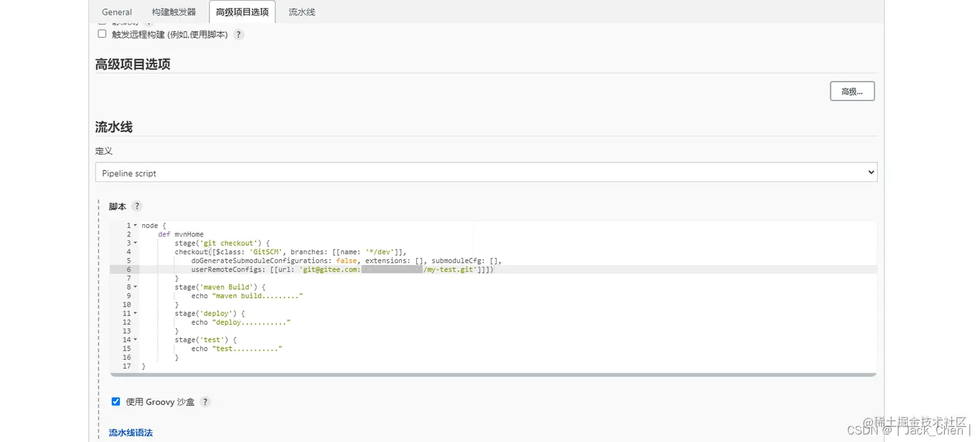Collapse the test stage fold at line 14

135,340
